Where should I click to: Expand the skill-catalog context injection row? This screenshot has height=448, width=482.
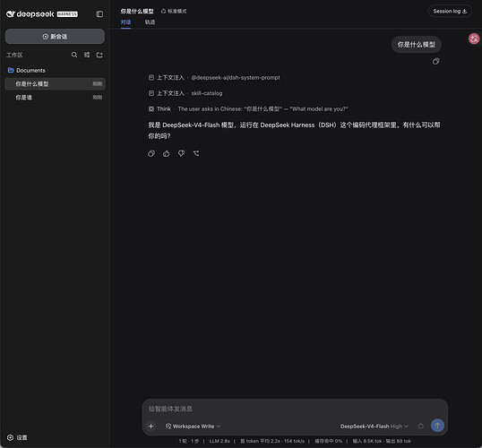(185, 93)
